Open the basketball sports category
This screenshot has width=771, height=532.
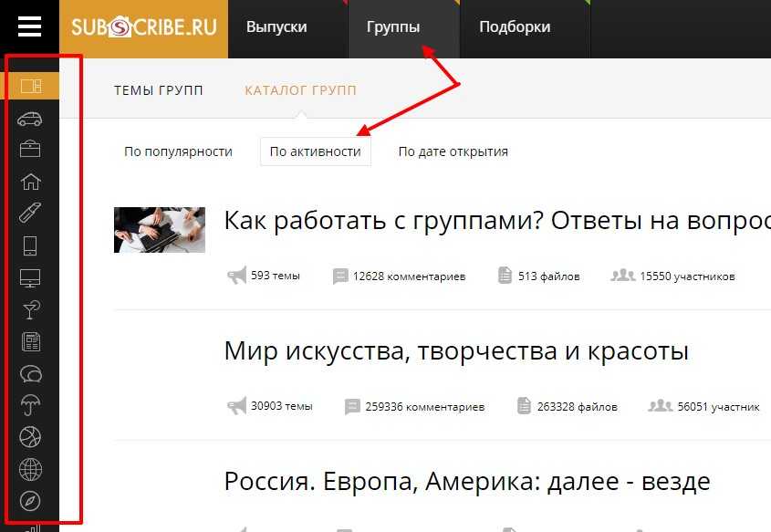pos(30,437)
